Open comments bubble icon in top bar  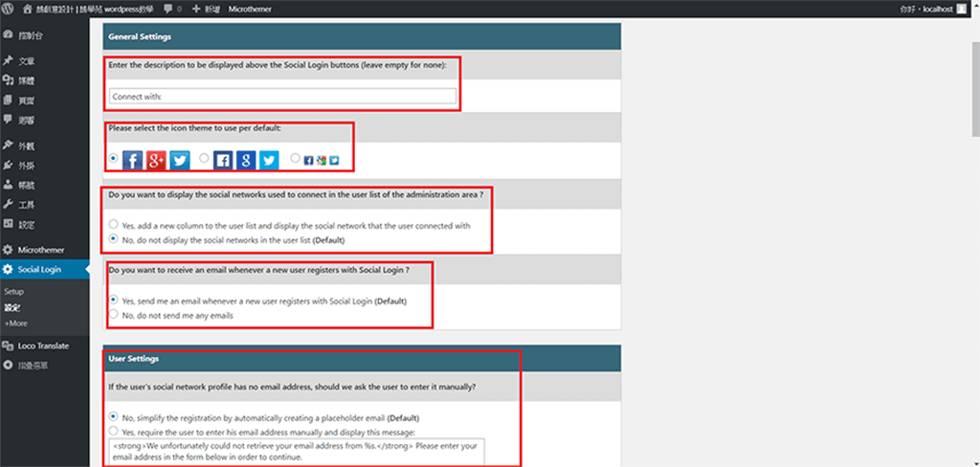(x=168, y=9)
